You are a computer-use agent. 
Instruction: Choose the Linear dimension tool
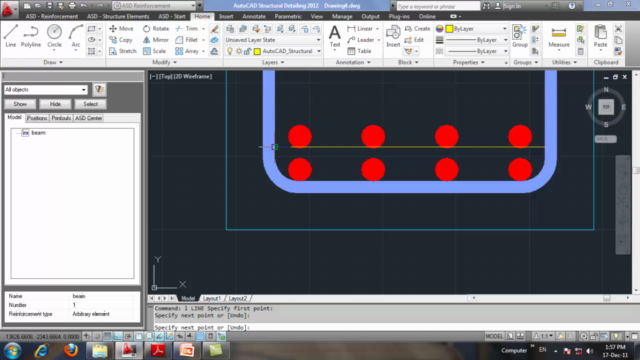[360, 29]
